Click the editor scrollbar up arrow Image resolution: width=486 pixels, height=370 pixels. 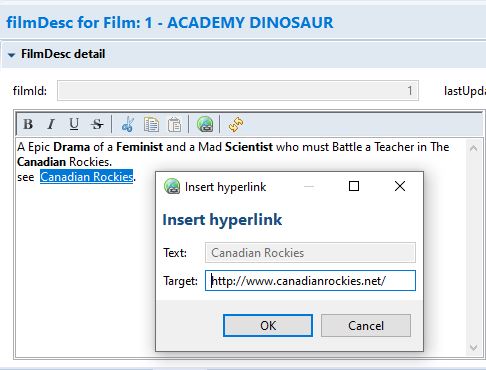[x=474, y=148]
